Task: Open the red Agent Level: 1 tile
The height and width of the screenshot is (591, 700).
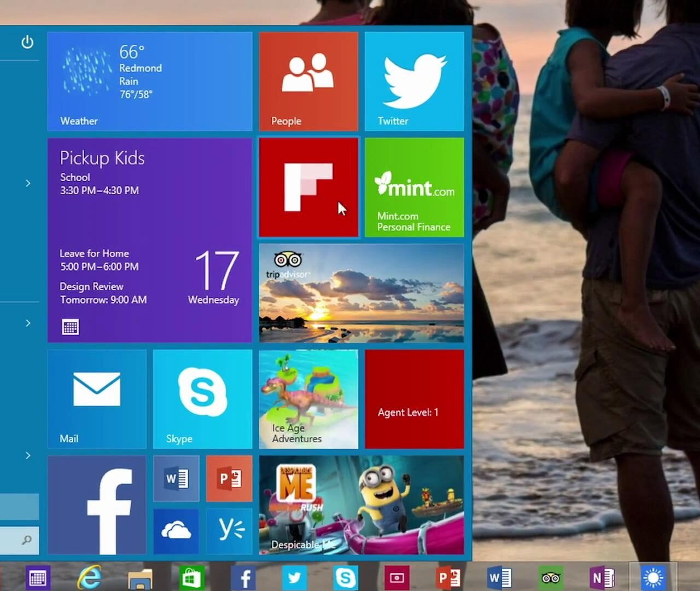Action: [x=415, y=399]
